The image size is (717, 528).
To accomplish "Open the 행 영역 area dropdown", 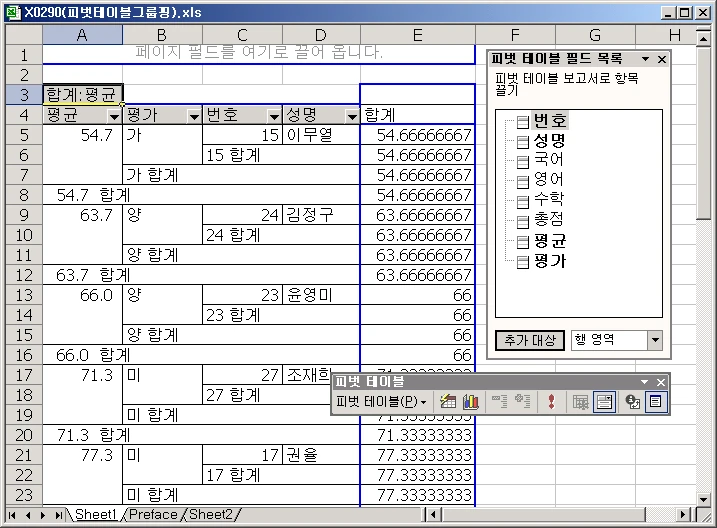I will (655, 340).
